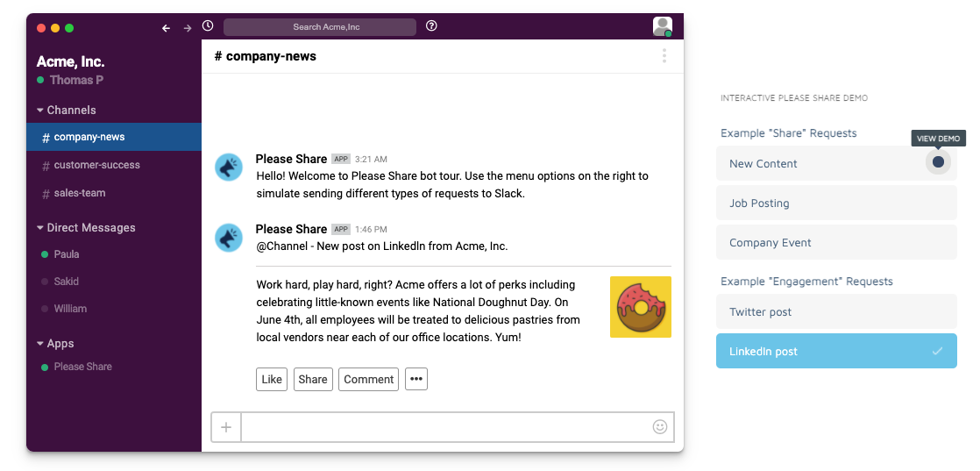Select Job Posting demo request

(x=836, y=203)
